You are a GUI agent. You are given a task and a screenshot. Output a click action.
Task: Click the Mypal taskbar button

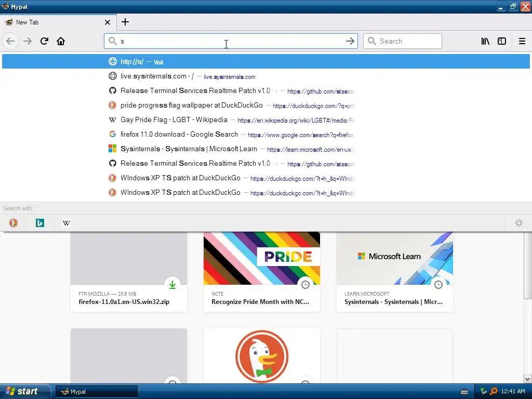coord(96,392)
